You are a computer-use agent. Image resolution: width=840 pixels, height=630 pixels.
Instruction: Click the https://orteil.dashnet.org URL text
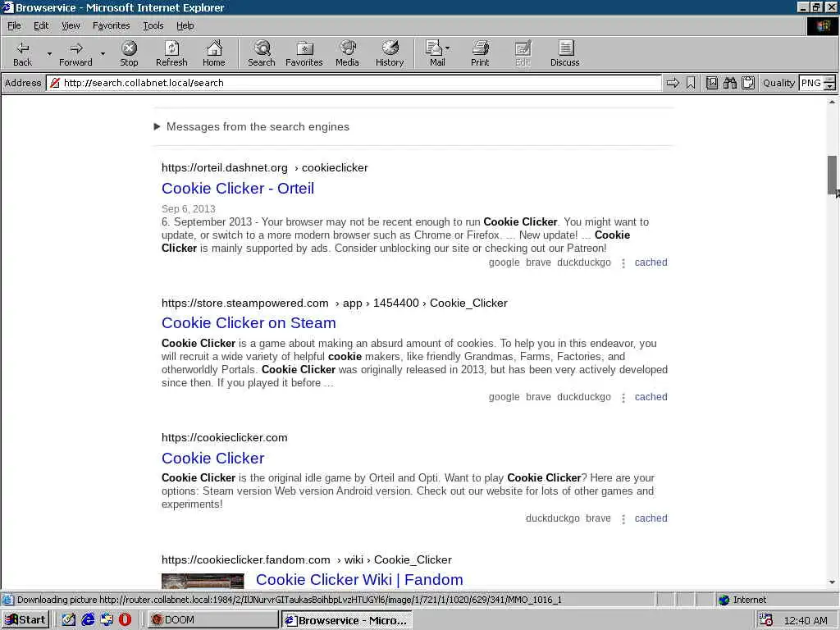click(225, 167)
